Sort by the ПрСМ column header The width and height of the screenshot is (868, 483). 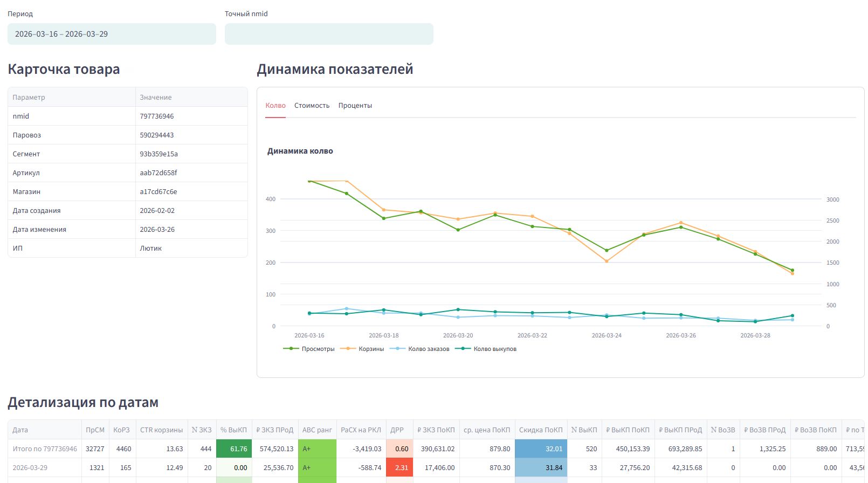[95, 430]
